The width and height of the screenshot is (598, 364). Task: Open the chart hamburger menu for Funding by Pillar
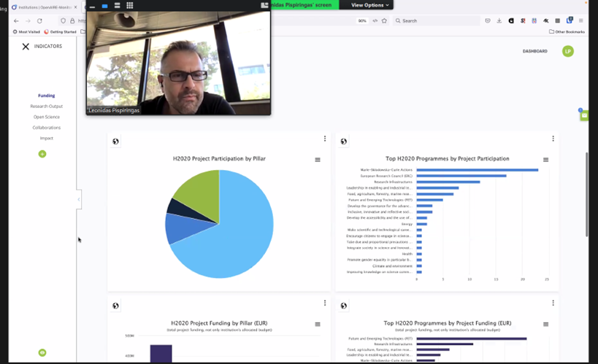[318, 325]
